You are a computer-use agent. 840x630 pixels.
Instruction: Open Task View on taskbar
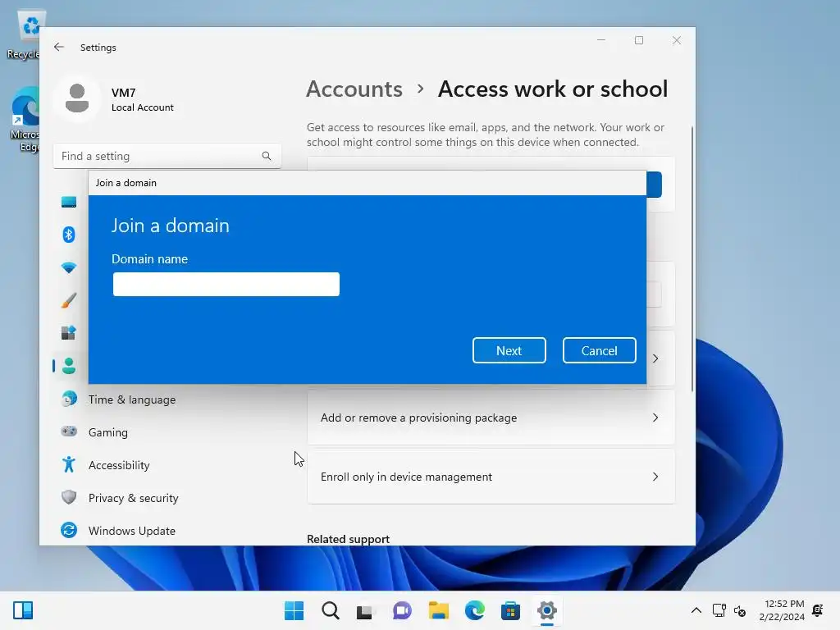tap(365, 611)
